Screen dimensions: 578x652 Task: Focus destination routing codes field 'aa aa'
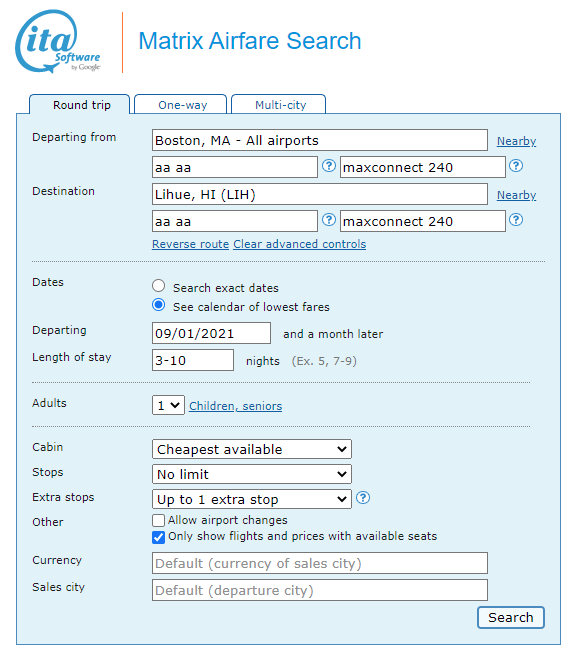tap(235, 221)
